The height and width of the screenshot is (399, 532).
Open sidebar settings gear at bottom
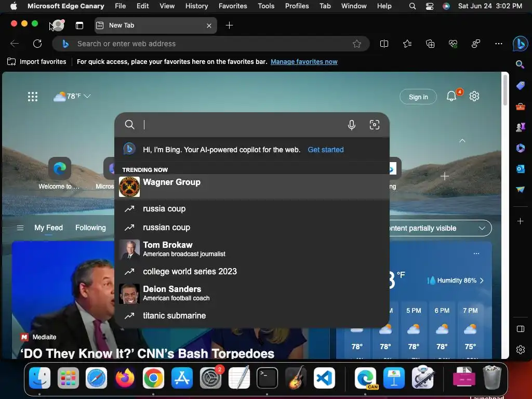[520, 350]
